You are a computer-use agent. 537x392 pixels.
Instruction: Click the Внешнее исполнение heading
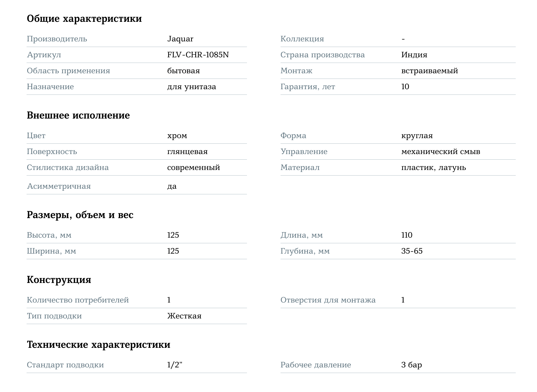[x=78, y=115]
